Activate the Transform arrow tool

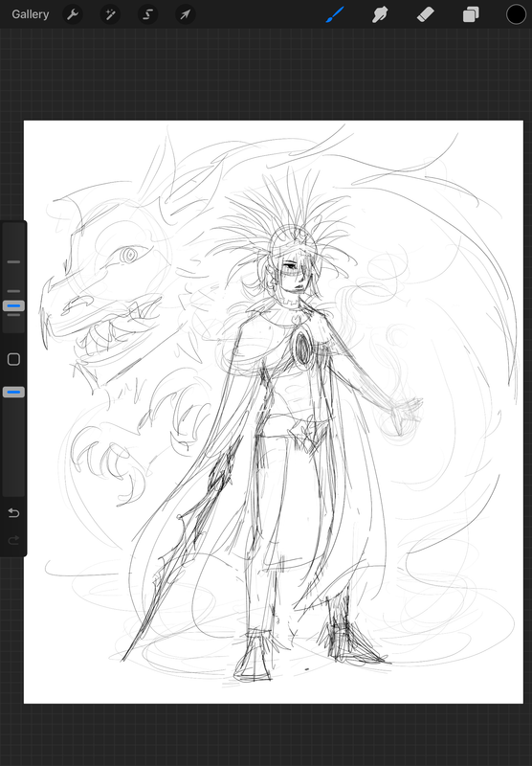pyautogui.click(x=186, y=14)
